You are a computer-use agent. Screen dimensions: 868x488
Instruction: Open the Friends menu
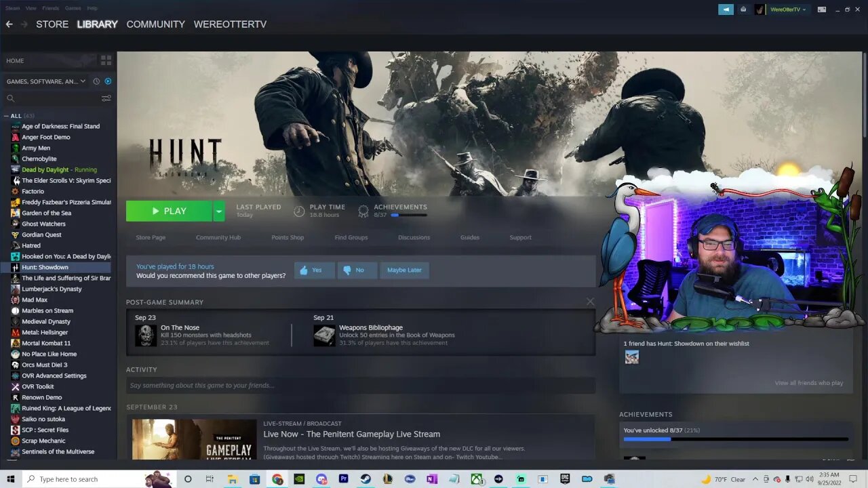click(51, 8)
